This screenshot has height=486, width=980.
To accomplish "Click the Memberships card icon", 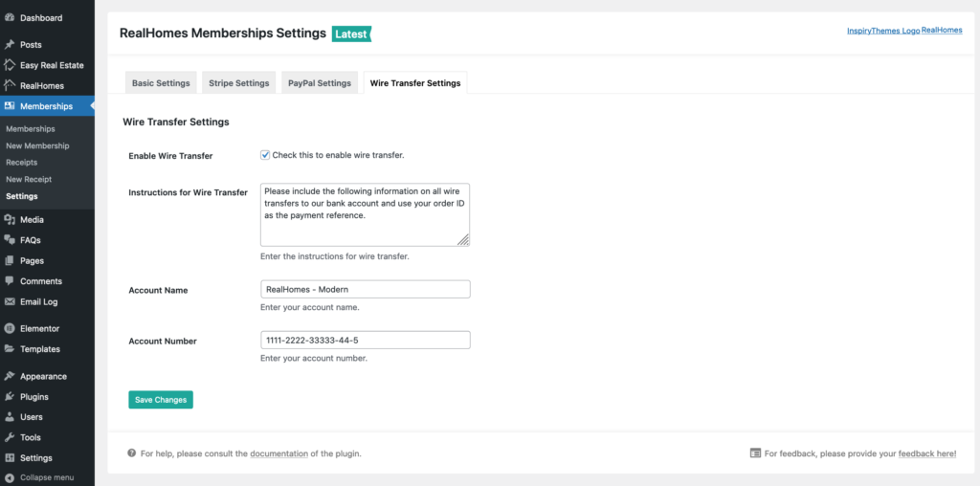I will (x=10, y=106).
